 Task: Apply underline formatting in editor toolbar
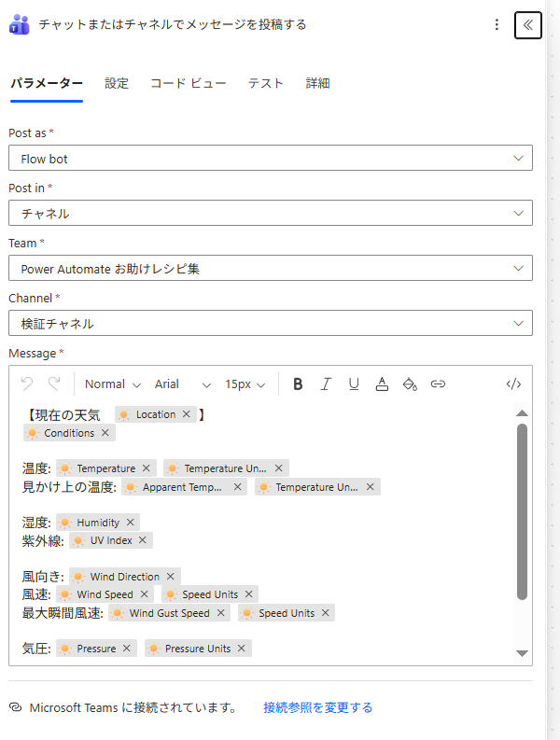pos(354,384)
